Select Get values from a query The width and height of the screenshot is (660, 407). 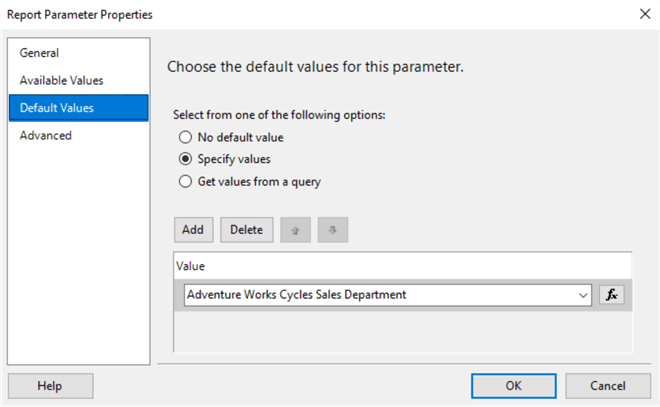184,181
